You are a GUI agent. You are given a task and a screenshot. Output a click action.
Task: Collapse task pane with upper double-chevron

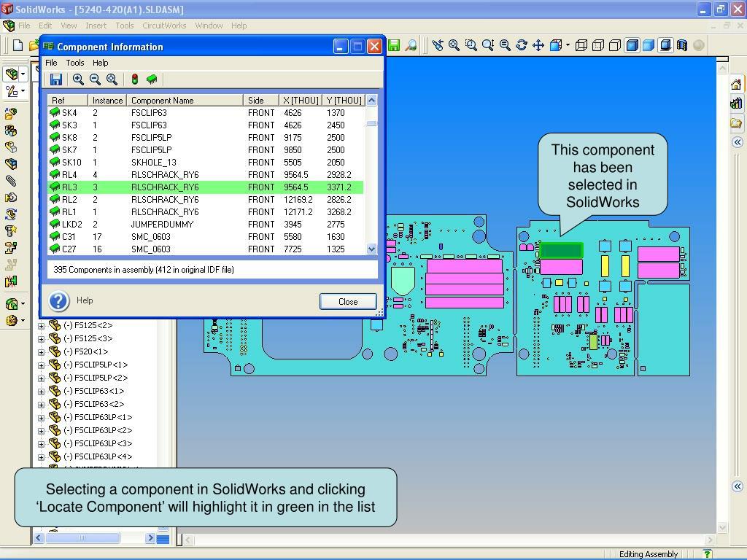738,142
